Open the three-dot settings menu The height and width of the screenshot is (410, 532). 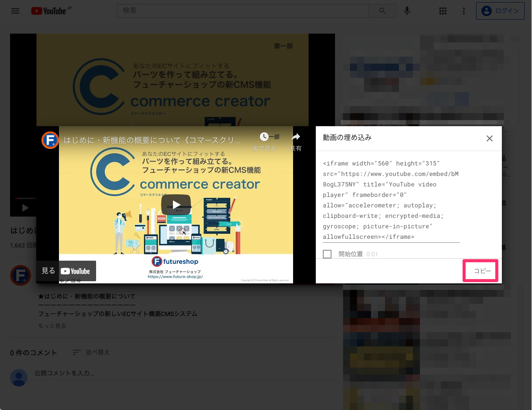coord(464,11)
